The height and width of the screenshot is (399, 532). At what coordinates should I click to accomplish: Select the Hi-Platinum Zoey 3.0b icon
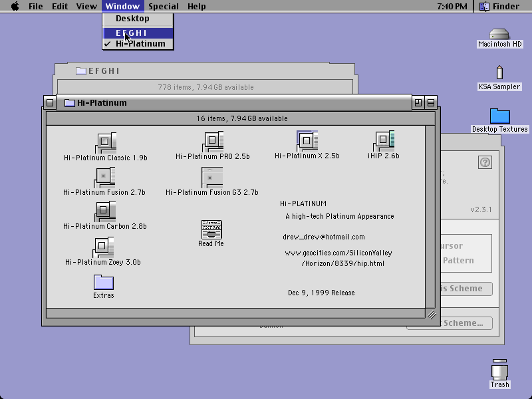coord(103,247)
